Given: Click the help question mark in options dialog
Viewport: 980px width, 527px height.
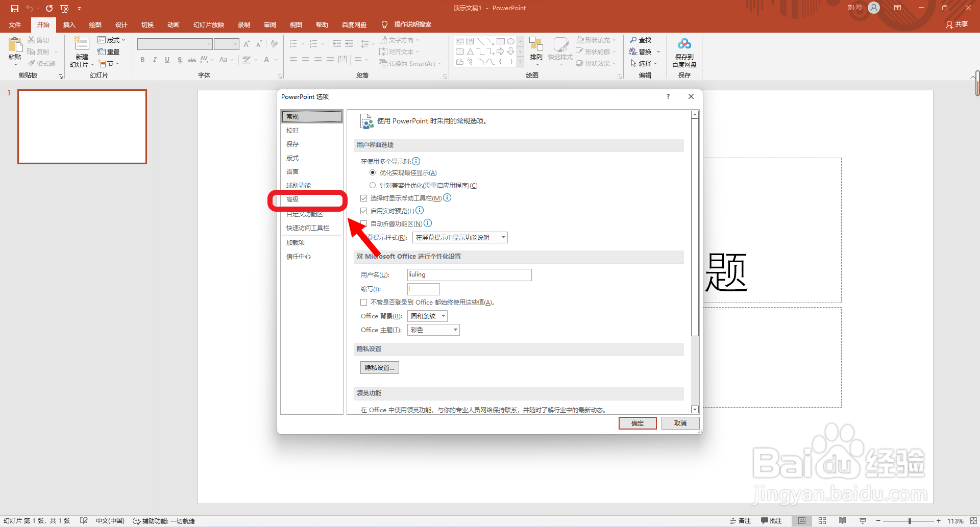Looking at the screenshot, I should [668, 96].
